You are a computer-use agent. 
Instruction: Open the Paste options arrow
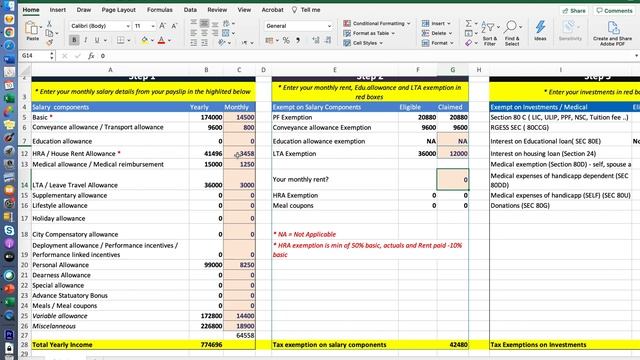click(x=41, y=27)
